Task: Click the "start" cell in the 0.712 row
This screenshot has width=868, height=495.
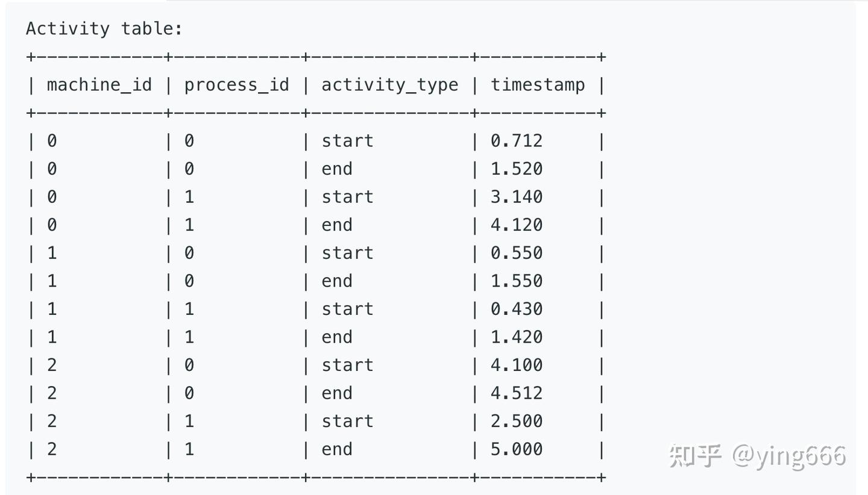Action: coord(347,141)
